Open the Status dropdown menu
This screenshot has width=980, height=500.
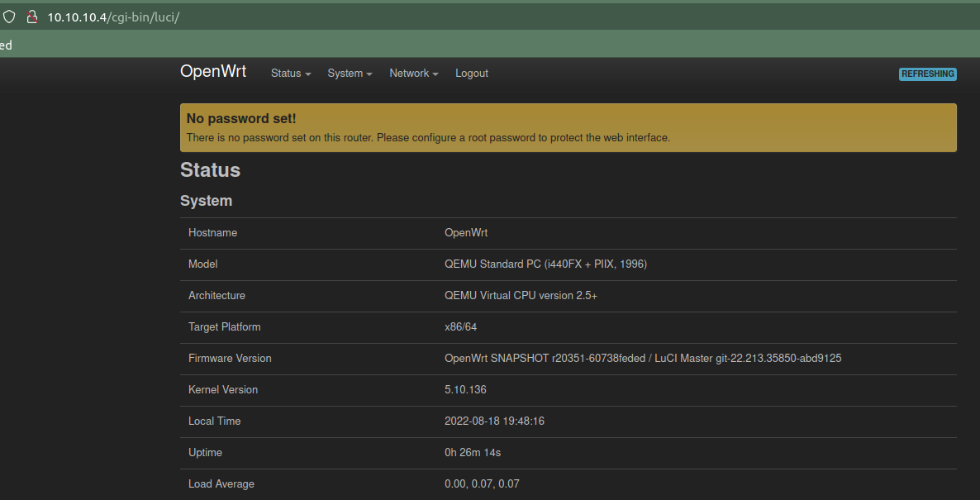pyautogui.click(x=291, y=74)
